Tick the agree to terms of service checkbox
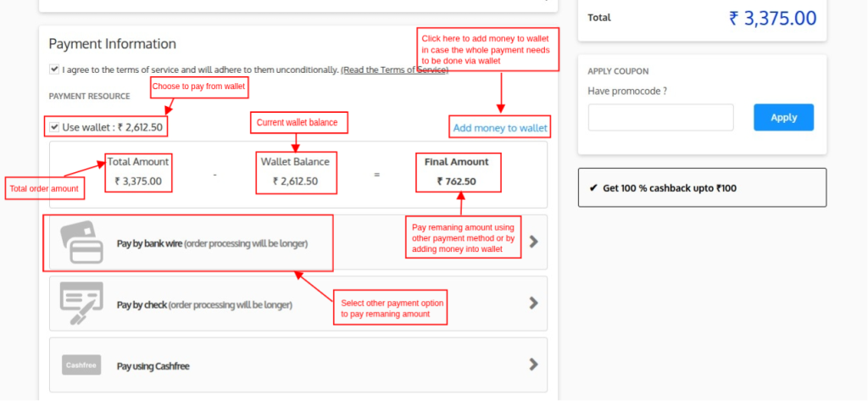Viewport: 868px width, 401px height. point(54,70)
